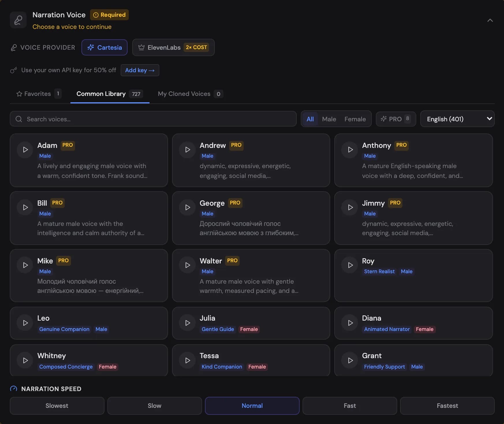Play Tessa's voice preview
The image size is (504, 424).
point(187,360)
